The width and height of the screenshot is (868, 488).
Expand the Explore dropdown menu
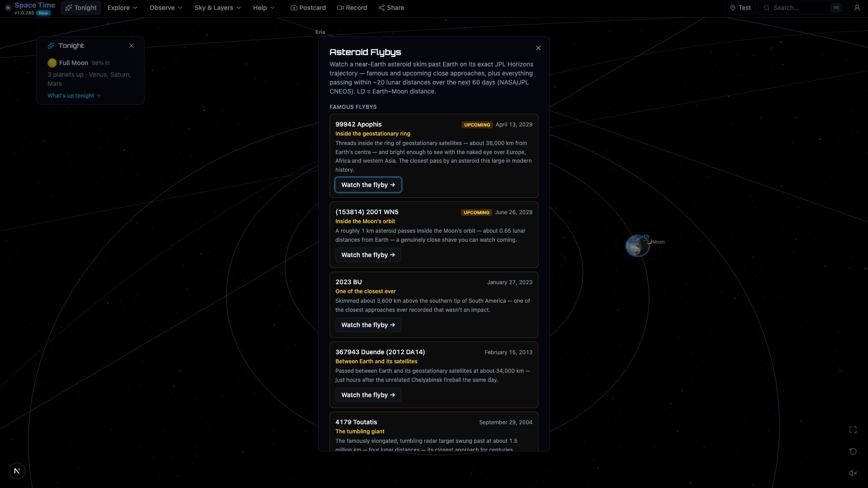(122, 8)
